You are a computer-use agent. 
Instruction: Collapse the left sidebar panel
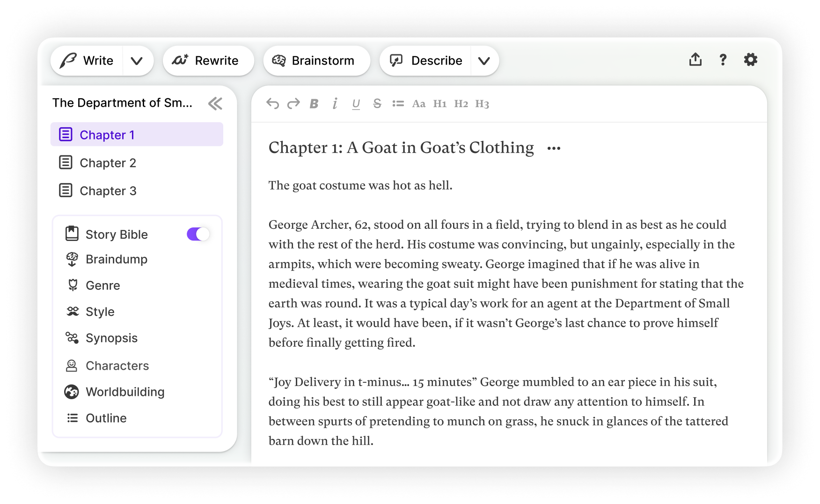pos(215,103)
